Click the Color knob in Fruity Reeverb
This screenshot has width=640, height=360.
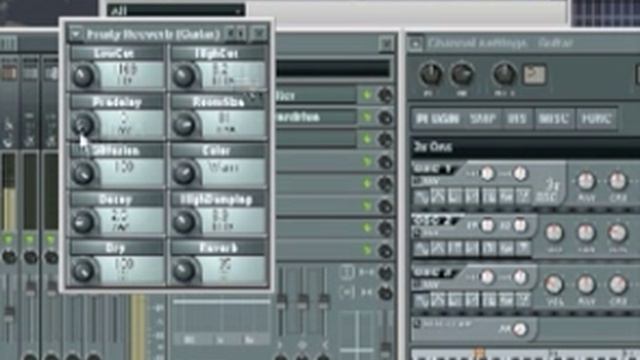pos(184,173)
